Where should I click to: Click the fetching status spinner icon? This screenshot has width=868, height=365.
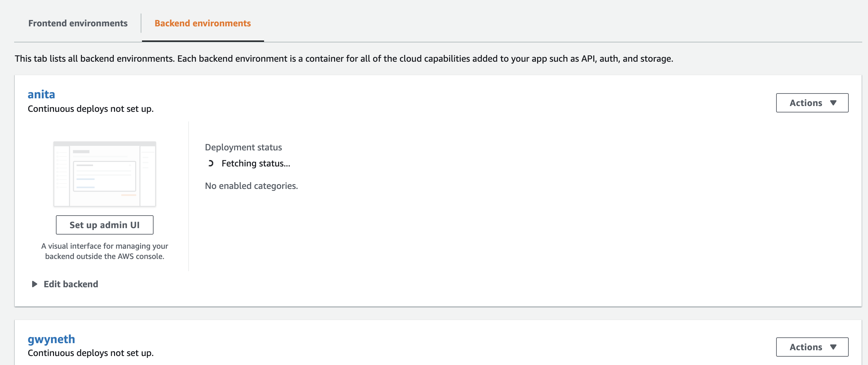coord(211,164)
